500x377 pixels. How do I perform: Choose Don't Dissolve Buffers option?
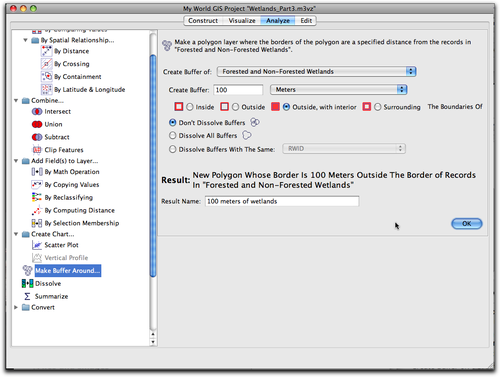pyautogui.click(x=172, y=123)
